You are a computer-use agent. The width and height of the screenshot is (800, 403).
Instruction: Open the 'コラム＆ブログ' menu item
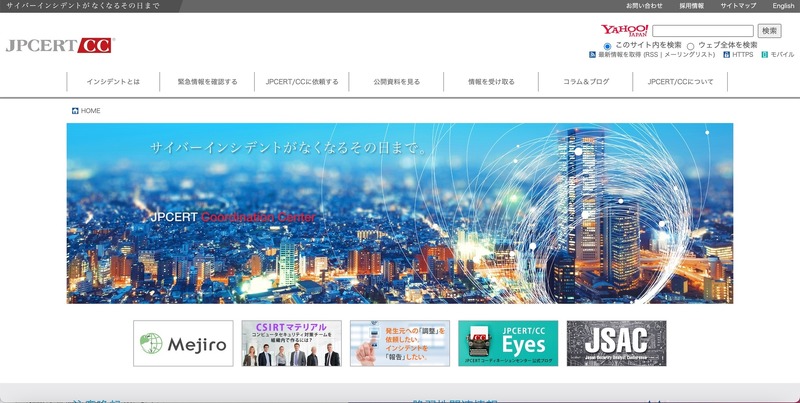586,82
